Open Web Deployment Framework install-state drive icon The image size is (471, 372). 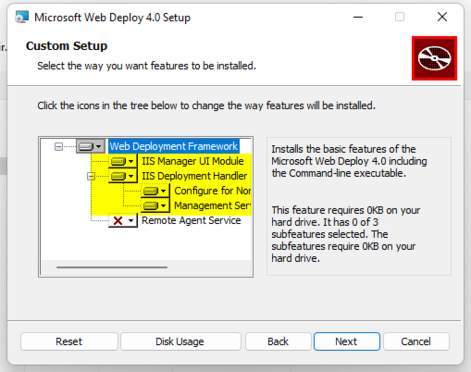(86, 147)
